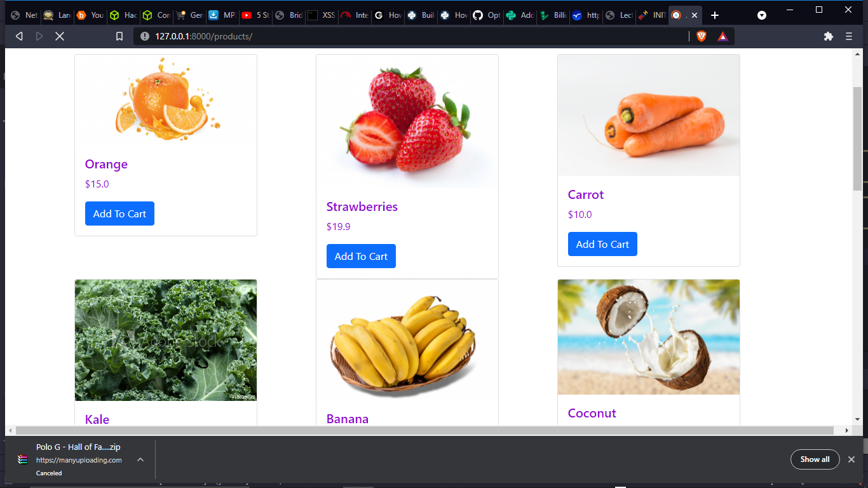Click Show all downloads button
This screenshot has height=488, width=868.
point(815,459)
